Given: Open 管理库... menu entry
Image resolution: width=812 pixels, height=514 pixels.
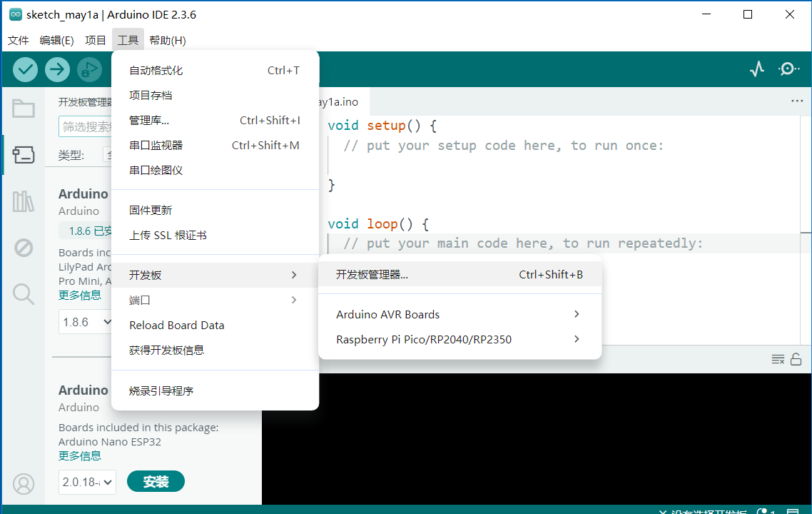Looking at the screenshot, I should (x=215, y=120).
